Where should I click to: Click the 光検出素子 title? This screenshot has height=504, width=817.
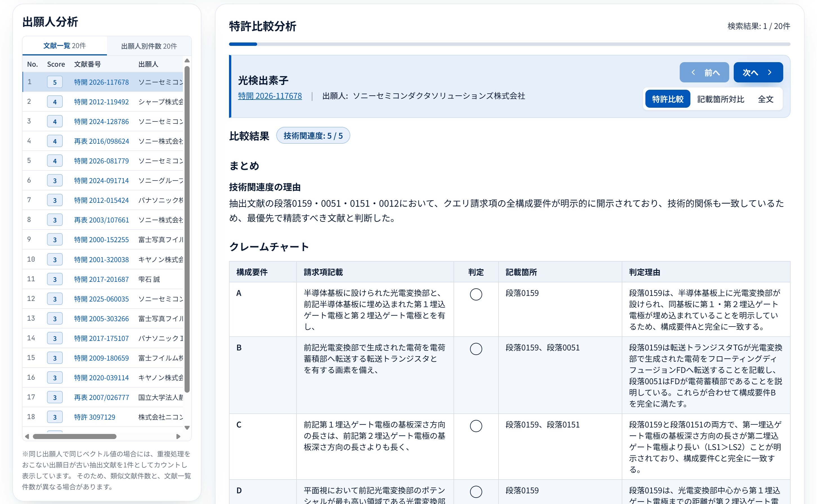tap(263, 80)
